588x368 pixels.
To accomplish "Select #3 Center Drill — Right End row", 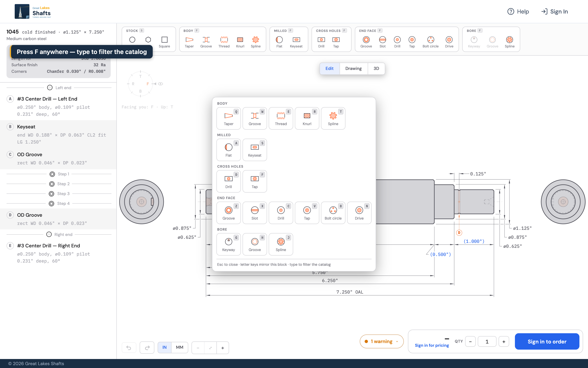I will tap(58, 253).
